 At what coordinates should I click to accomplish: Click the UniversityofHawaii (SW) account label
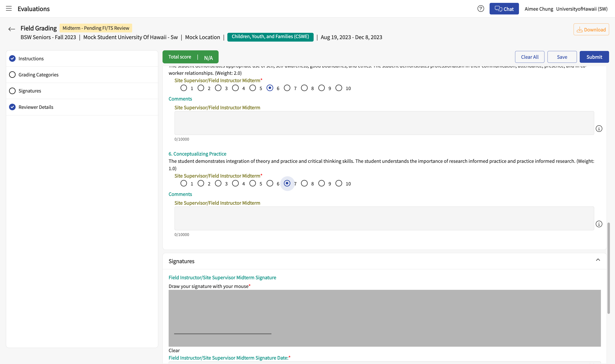point(582,9)
